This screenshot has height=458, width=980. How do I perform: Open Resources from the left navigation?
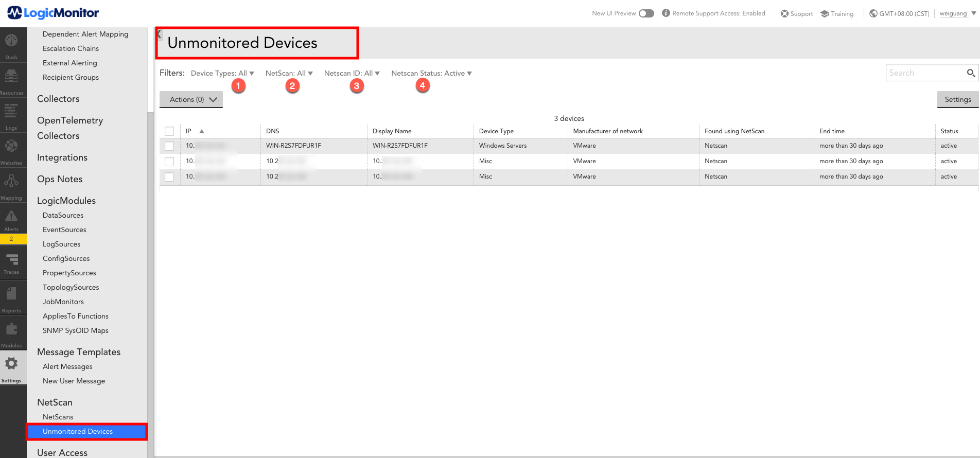pos(11,77)
